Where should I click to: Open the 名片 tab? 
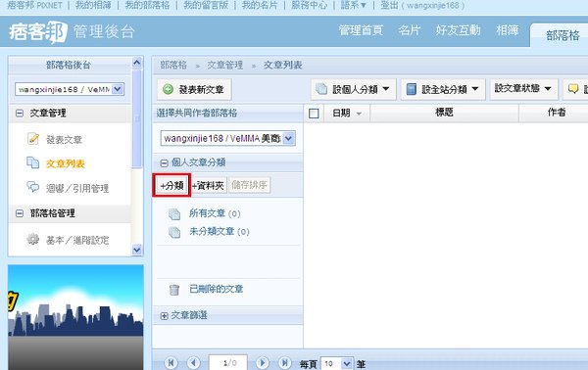(x=409, y=30)
